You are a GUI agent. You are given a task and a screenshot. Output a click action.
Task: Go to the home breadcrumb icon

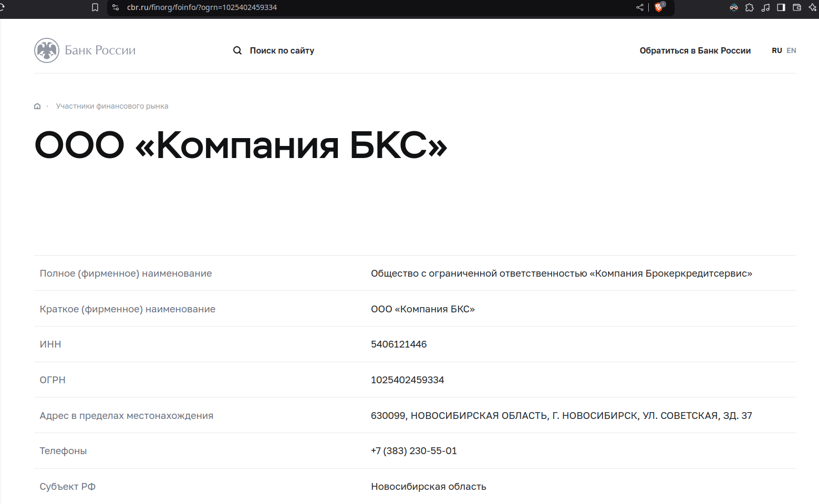pyautogui.click(x=37, y=106)
